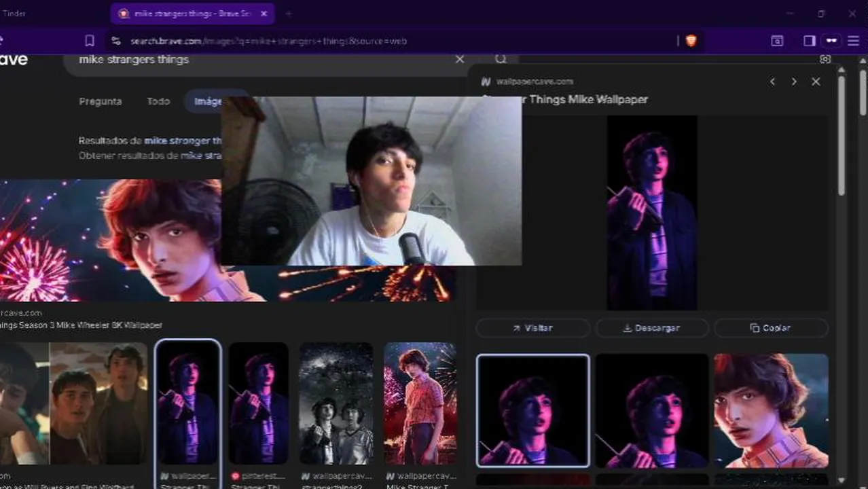
Task: Click the Descargar button
Action: (x=652, y=328)
